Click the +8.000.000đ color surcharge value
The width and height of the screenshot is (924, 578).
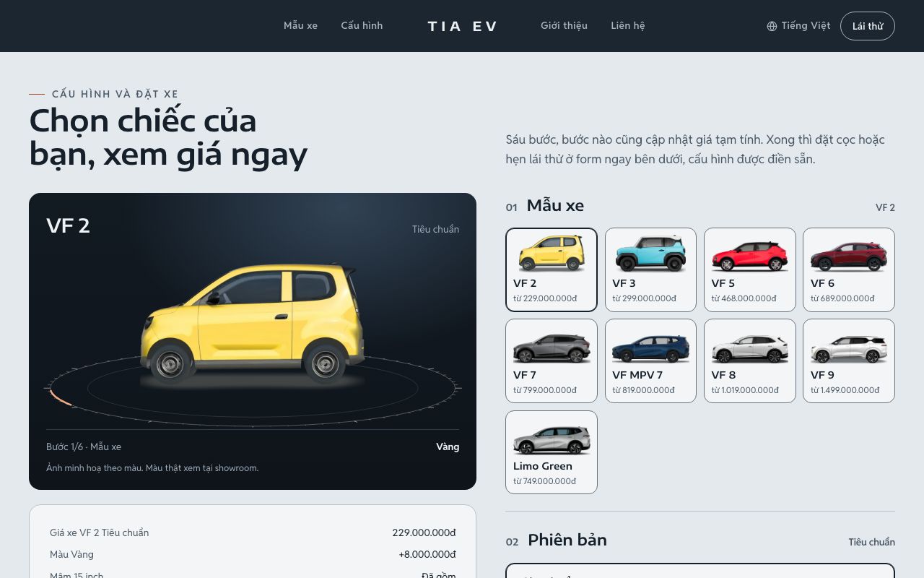pyautogui.click(x=427, y=554)
